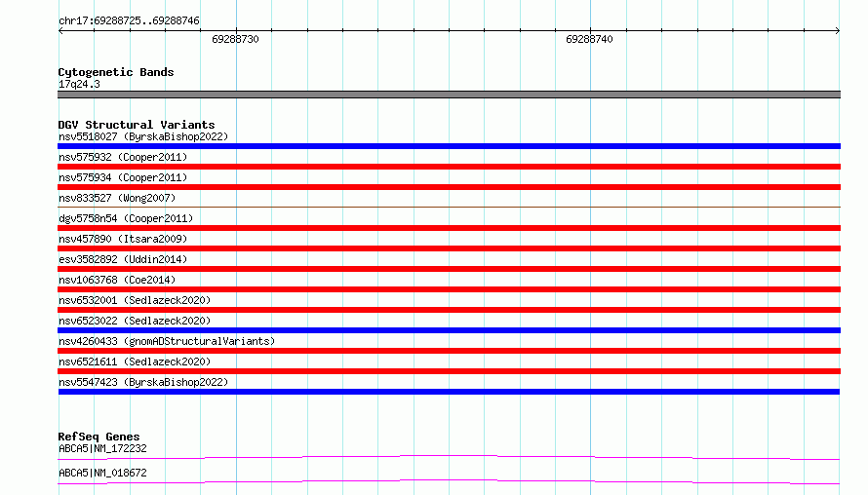Click the thin brown line for nsv833527
Viewport: 868px width, 495px height.
(x=449, y=207)
